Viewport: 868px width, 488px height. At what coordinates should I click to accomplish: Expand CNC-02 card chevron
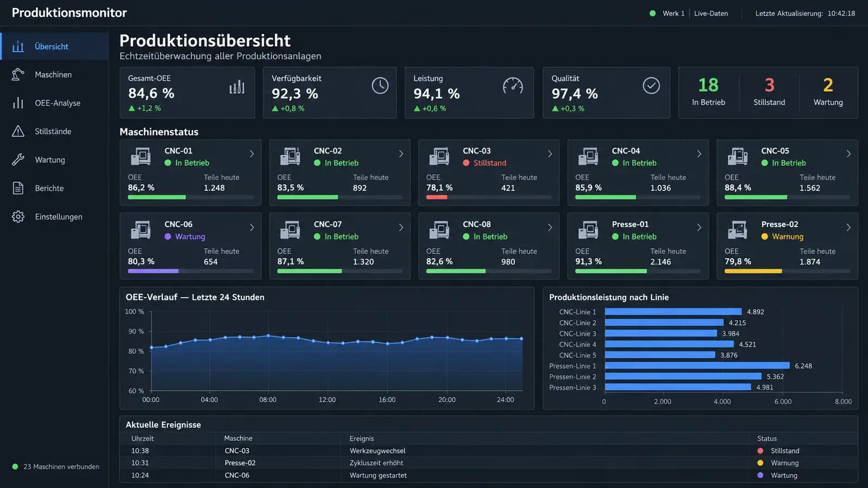[401, 154]
